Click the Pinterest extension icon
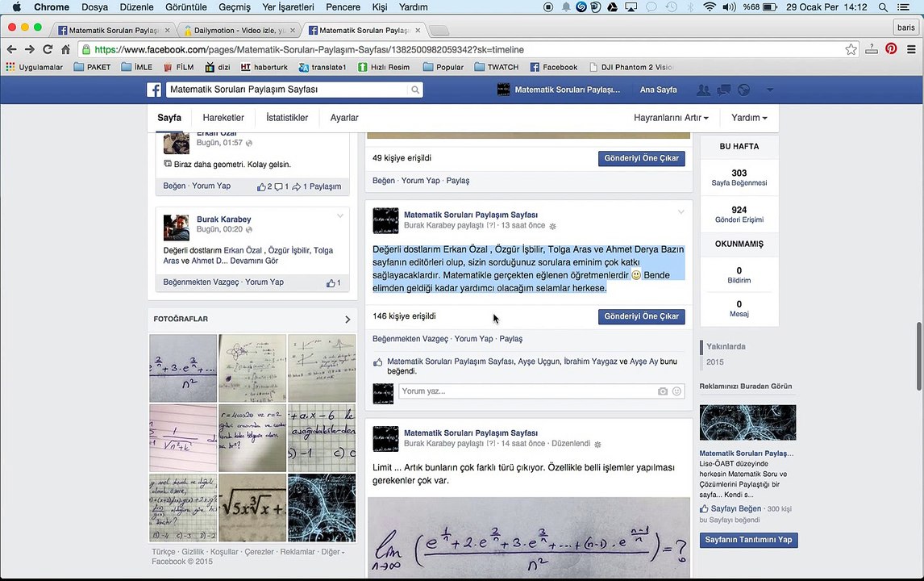 (891, 49)
